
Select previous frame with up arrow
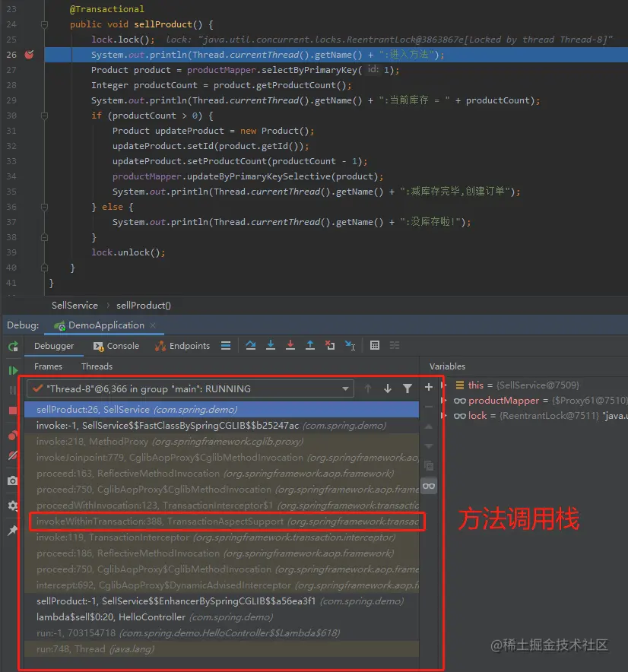pos(368,388)
